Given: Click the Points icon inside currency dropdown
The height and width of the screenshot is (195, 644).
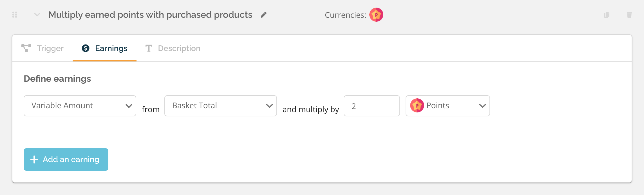Looking at the screenshot, I should coord(417,105).
